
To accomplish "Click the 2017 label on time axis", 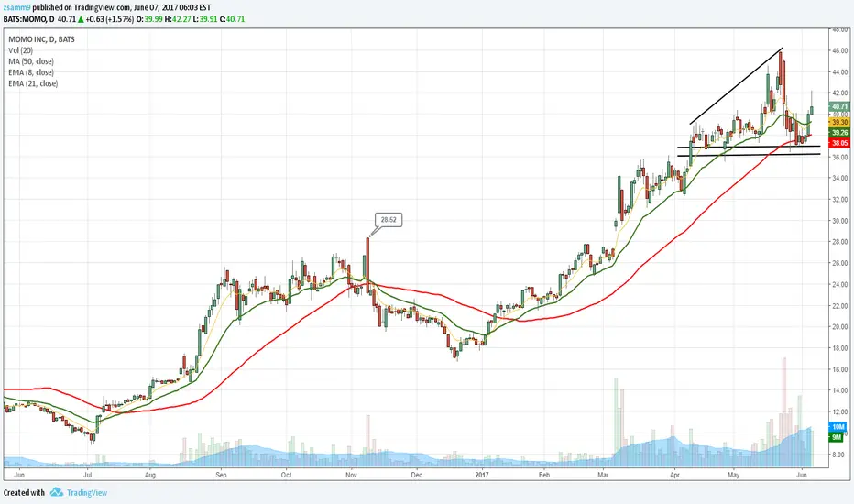I will (482, 475).
